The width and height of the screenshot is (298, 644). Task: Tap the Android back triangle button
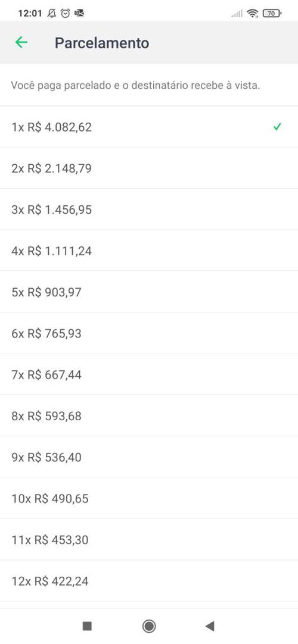coord(210,626)
